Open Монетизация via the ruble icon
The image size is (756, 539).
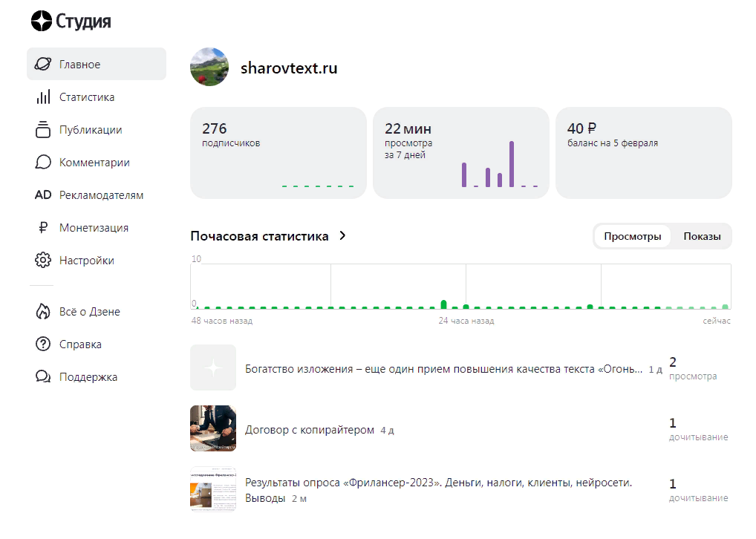(45, 227)
